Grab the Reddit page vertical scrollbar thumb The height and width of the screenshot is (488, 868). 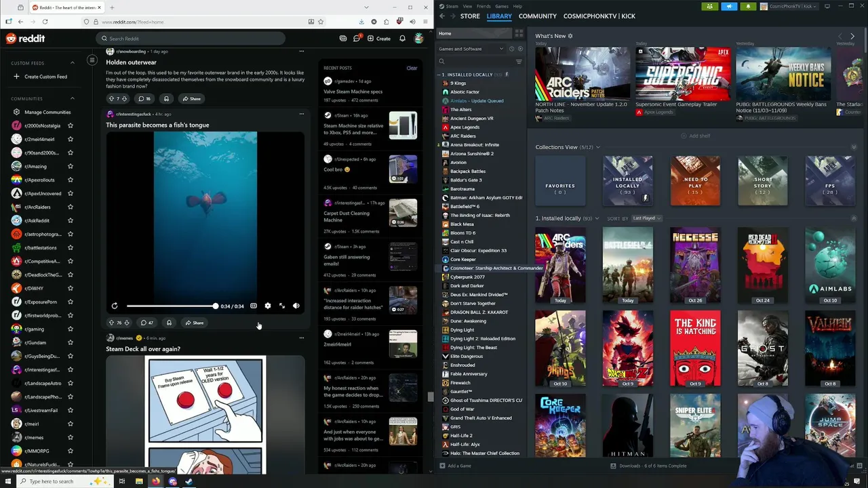[x=430, y=397]
